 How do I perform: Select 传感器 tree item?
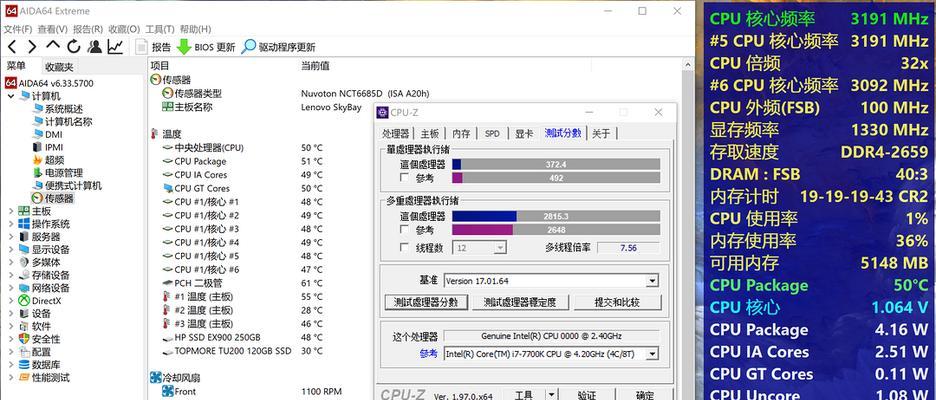(59, 198)
